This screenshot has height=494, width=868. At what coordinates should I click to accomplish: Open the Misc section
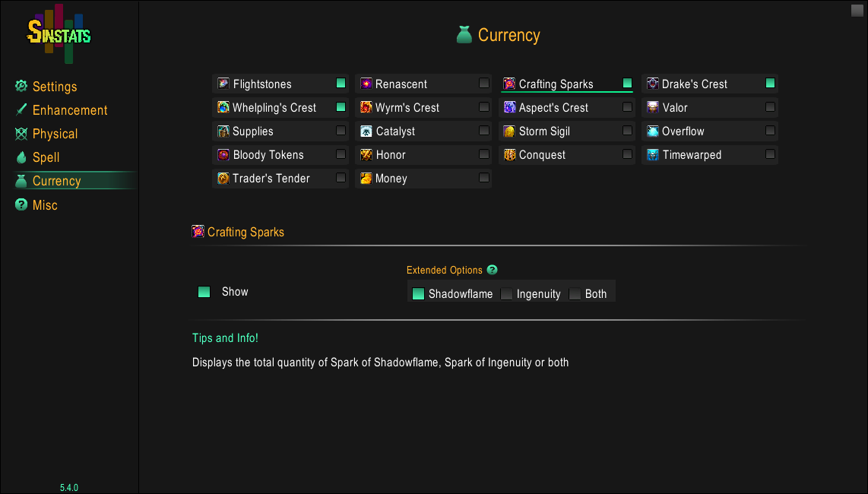click(x=44, y=205)
